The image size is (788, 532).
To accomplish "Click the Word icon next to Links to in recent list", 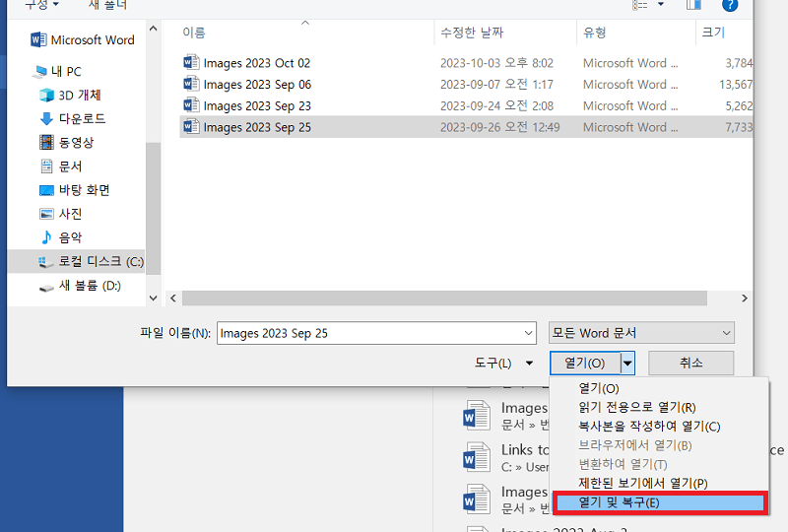I will point(477,456).
